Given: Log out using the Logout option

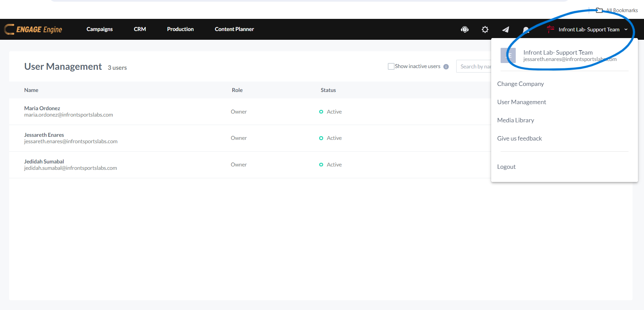Looking at the screenshot, I should pos(506,167).
